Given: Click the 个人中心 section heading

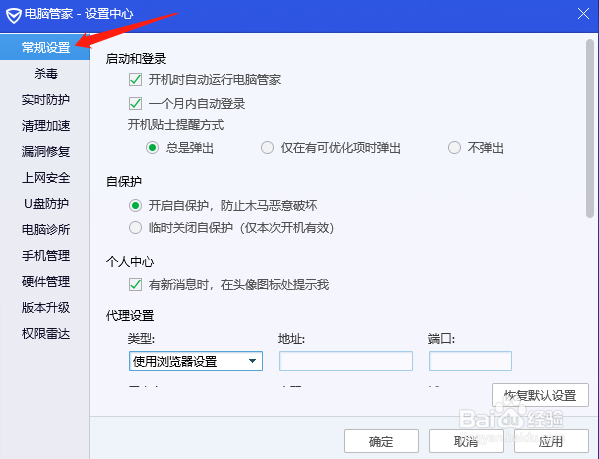Looking at the screenshot, I should [130, 262].
